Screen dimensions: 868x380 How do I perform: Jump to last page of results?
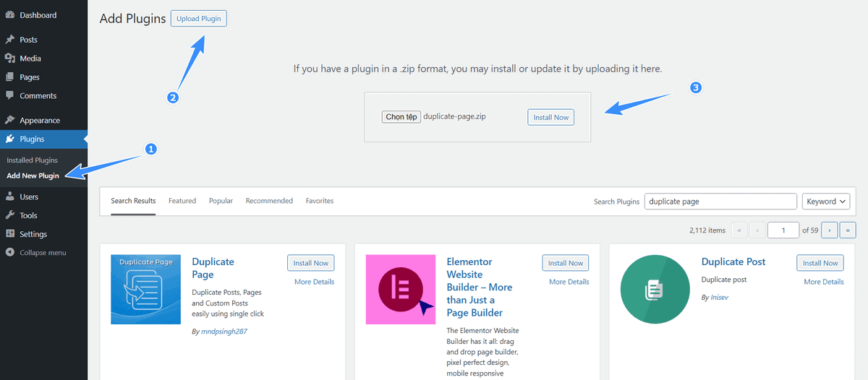(x=848, y=230)
